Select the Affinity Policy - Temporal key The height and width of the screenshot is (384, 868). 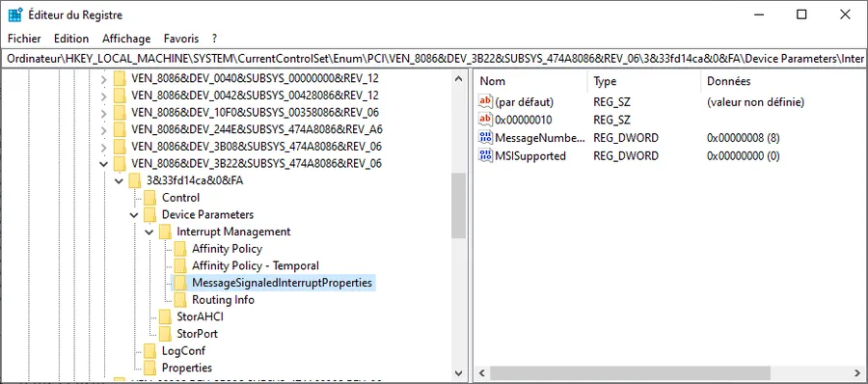(256, 266)
